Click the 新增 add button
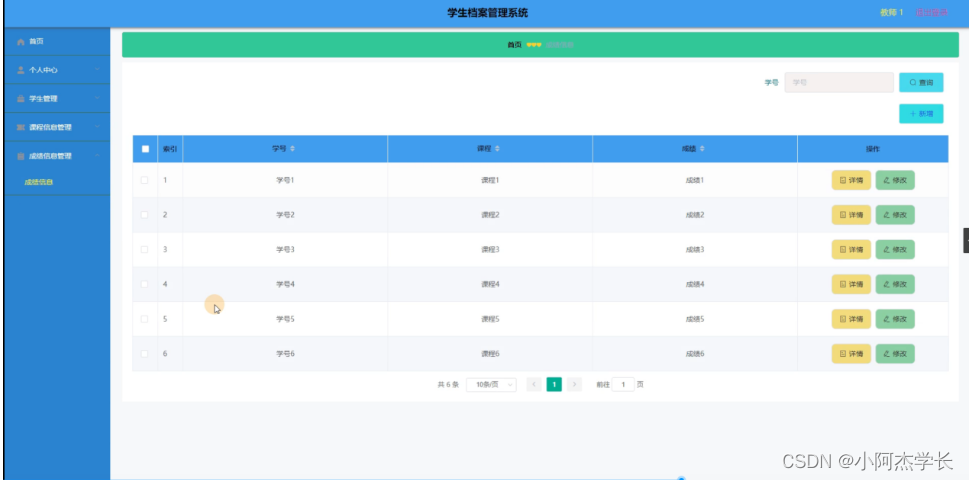 pos(921,114)
